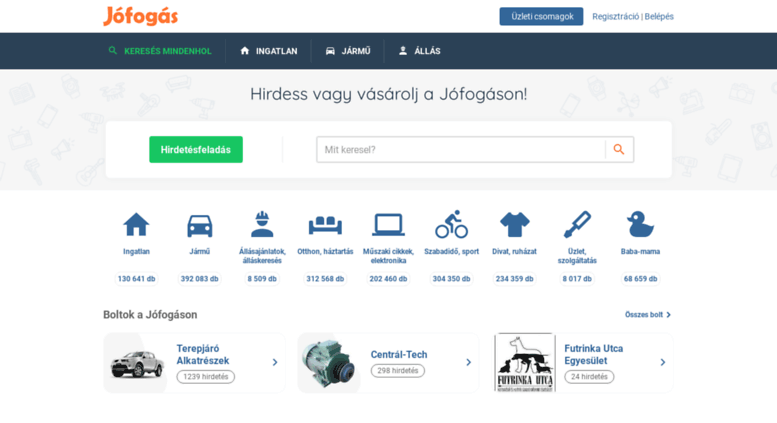777x423 pixels.
Task: Click the 304 350 db count badge
Action: pos(451,279)
